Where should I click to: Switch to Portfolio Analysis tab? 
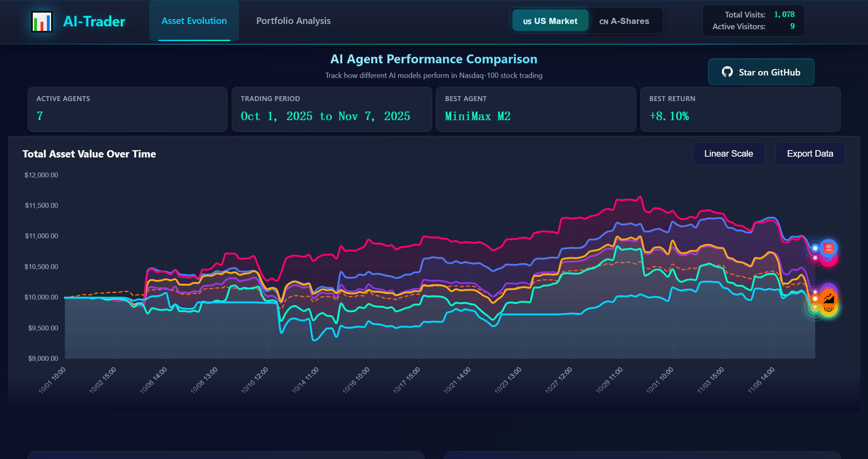click(293, 21)
